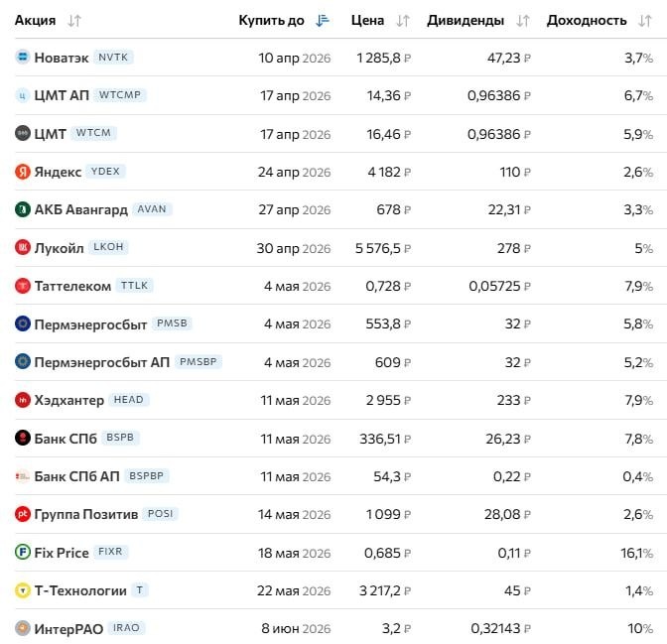Click the Лукойл red logo icon
This screenshot has height=644, width=667.
23,247
